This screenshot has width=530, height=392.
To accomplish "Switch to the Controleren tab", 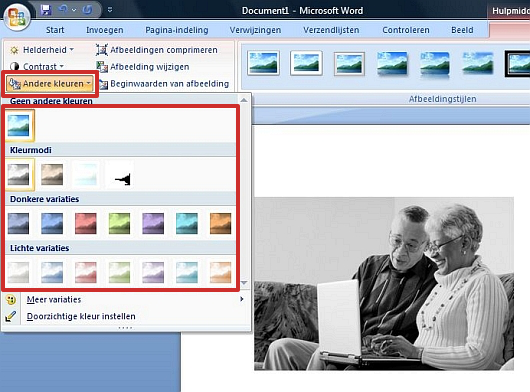I will point(406,30).
